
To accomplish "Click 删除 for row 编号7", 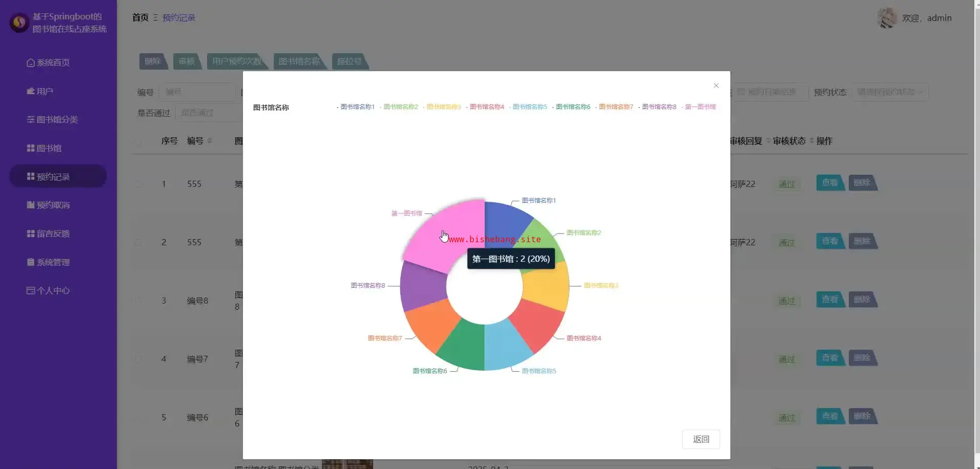I will coord(863,358).
